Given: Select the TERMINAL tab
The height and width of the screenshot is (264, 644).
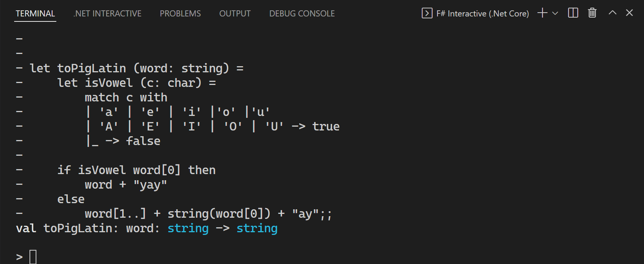Looking at the screenshot, I should point(35,13).
